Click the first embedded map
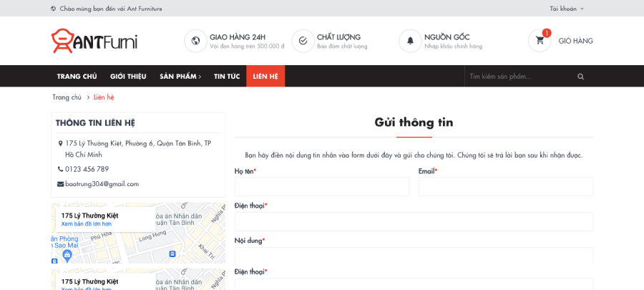This screenshot has height=290, width=644. (x=138, y=233)
